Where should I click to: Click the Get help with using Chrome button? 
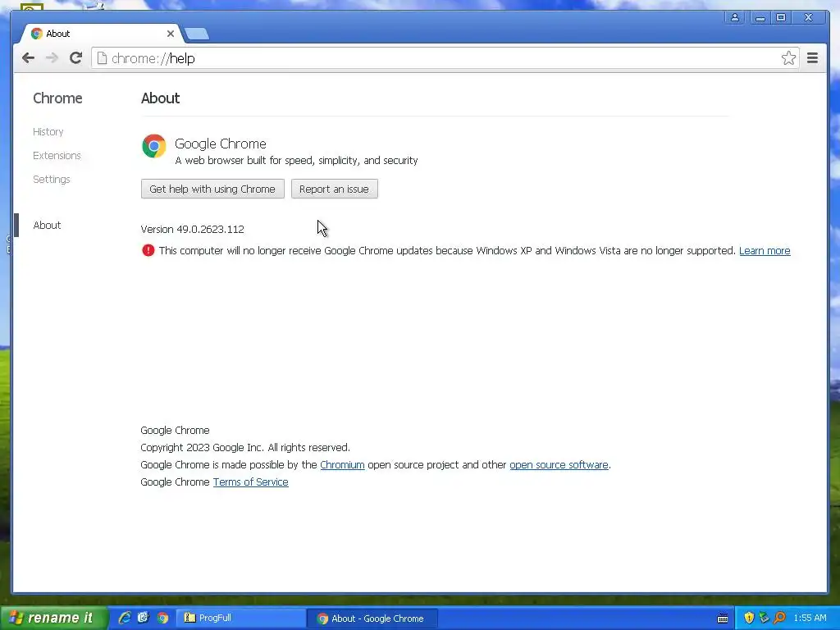[x=212, y=189]
